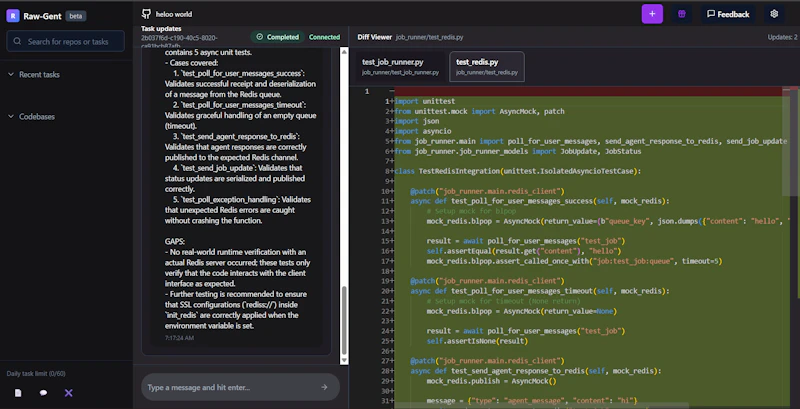Click the Completed status badge
Viewport: 800px width, 409px height.
(x=277, y=37)
